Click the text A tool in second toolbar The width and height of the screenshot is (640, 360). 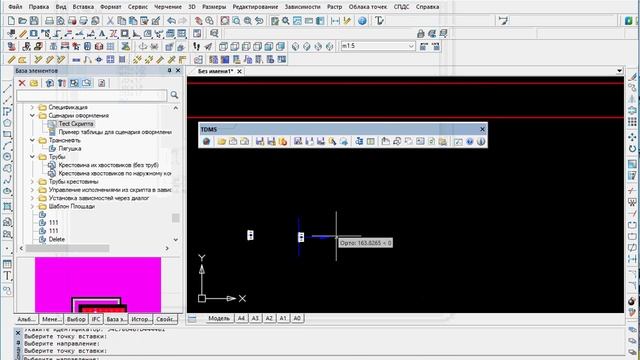102,33
